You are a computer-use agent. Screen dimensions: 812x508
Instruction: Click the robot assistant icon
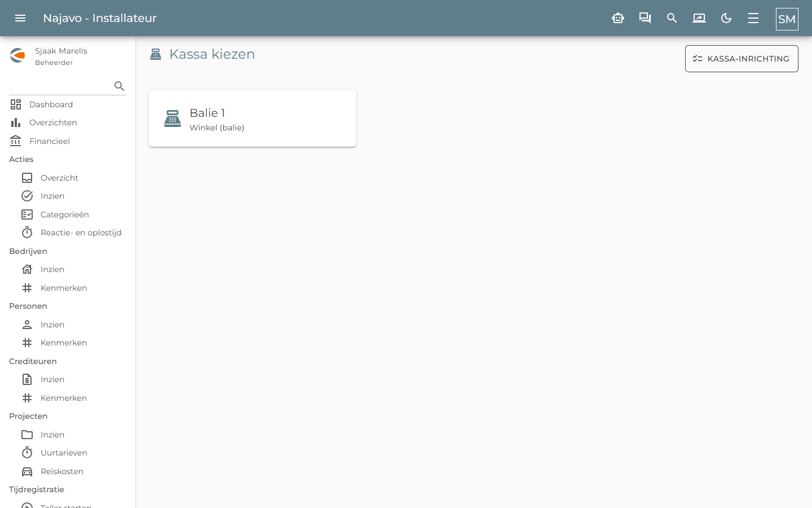pos(618,18)
